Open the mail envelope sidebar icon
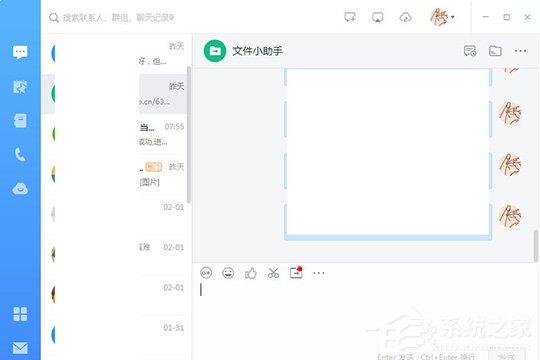The height and width of the screenshot is (360, 540). coord(20,348)
